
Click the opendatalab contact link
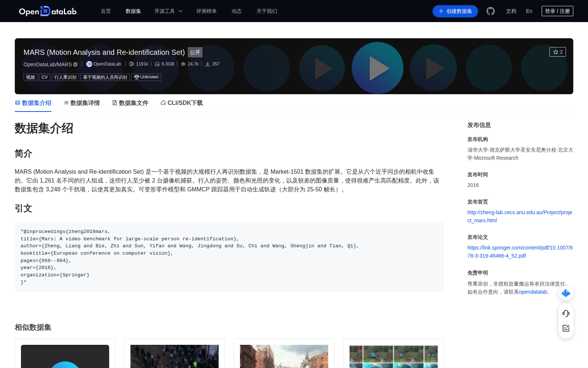coord(533,292)
